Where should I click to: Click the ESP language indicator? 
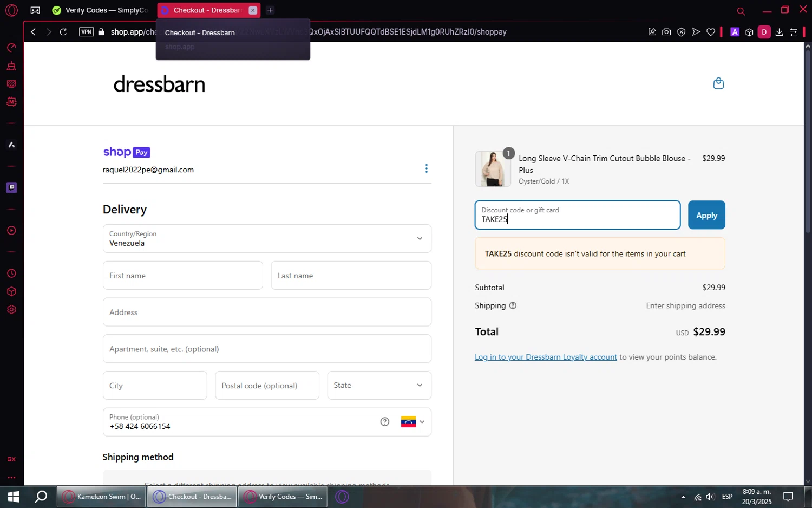(x=727, y=497)
